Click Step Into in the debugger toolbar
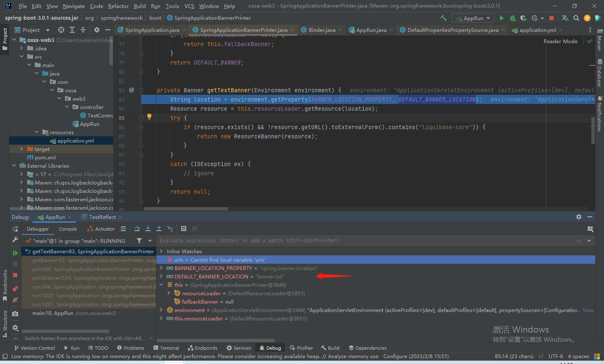 coord(148,229)
